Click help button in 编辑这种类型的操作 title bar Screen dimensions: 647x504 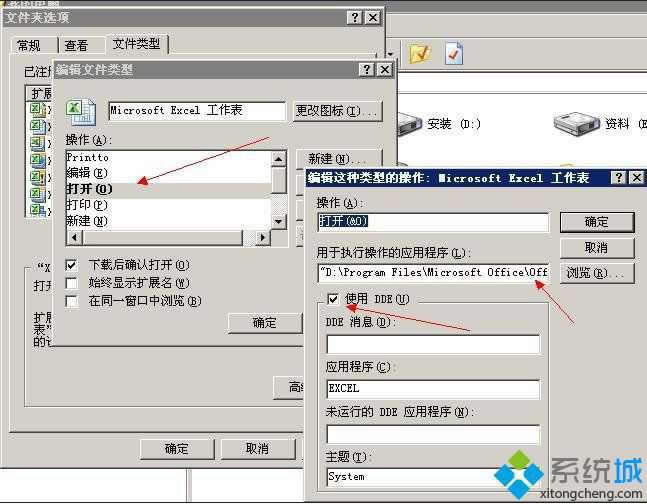pos(619,178)
